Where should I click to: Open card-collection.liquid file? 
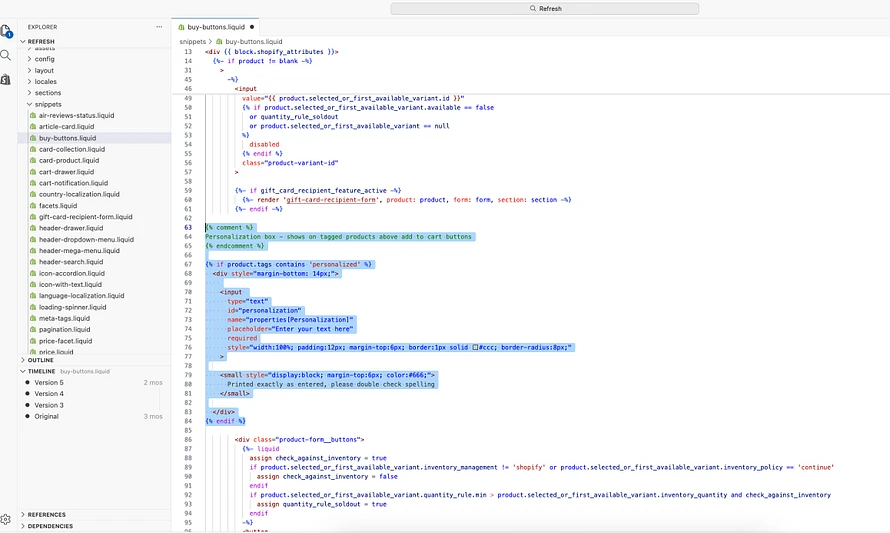pyautogui.click(x=72, y=149)
